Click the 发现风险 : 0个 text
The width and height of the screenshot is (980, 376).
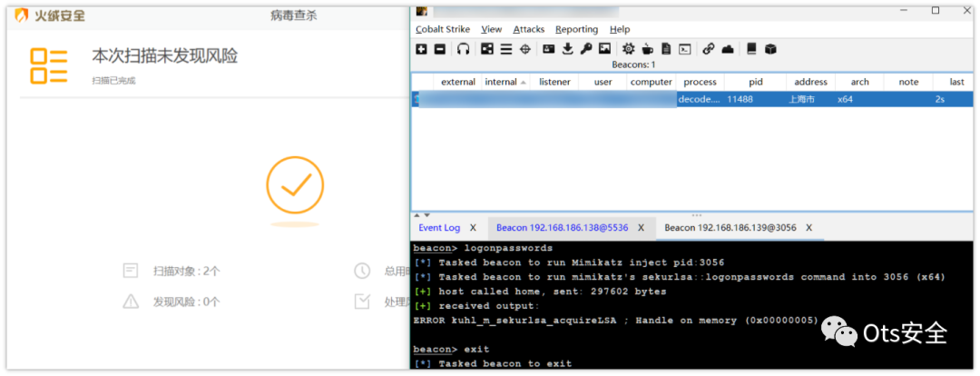187,302
